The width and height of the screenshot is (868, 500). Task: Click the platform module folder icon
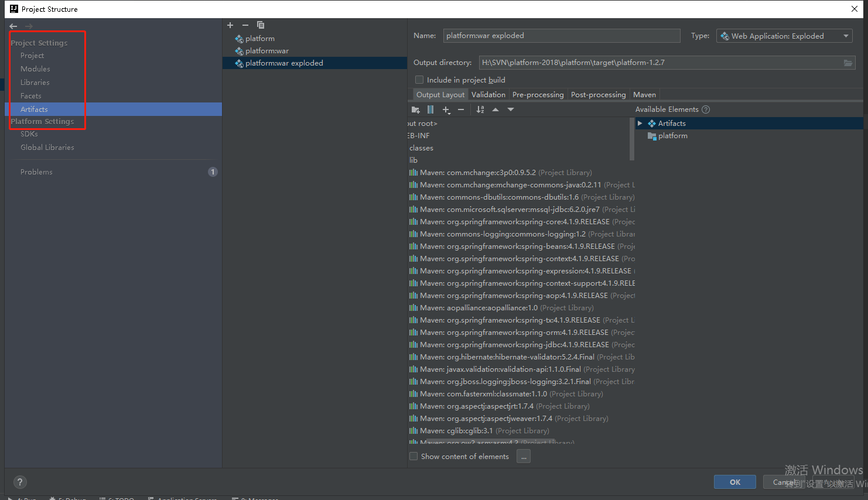[652, 136]
